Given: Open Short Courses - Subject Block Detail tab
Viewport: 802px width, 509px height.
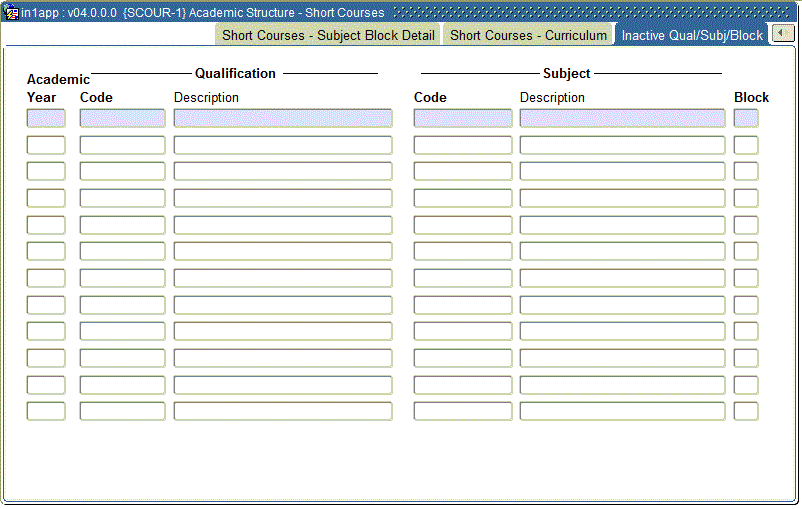Looking at the screenshot, I should point(328,35).
